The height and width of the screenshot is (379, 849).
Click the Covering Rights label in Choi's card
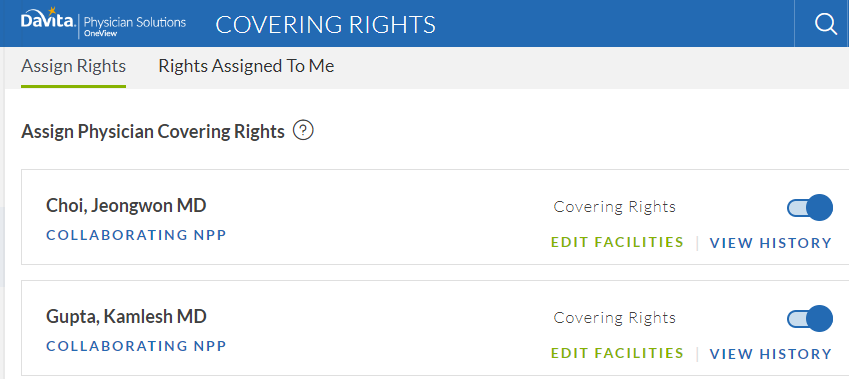(x=615, y=207)
